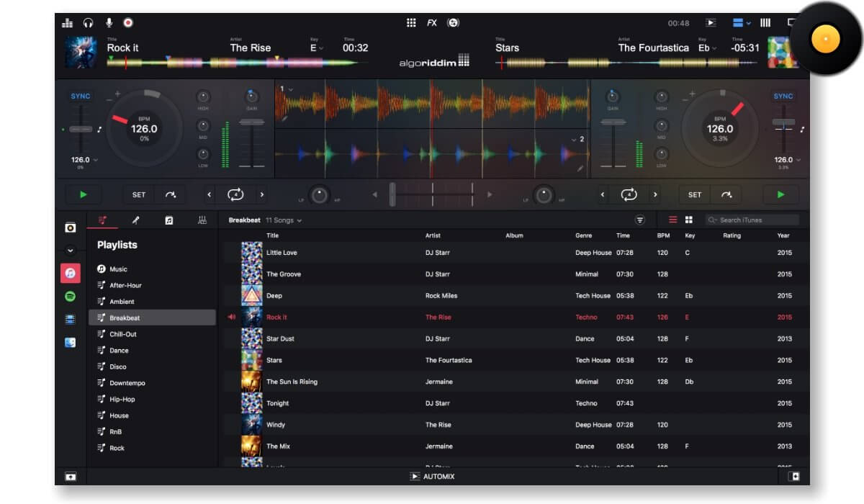Expand the key dropdown next to E
This screenshot has height=504, width=864.
coord(321,48)
